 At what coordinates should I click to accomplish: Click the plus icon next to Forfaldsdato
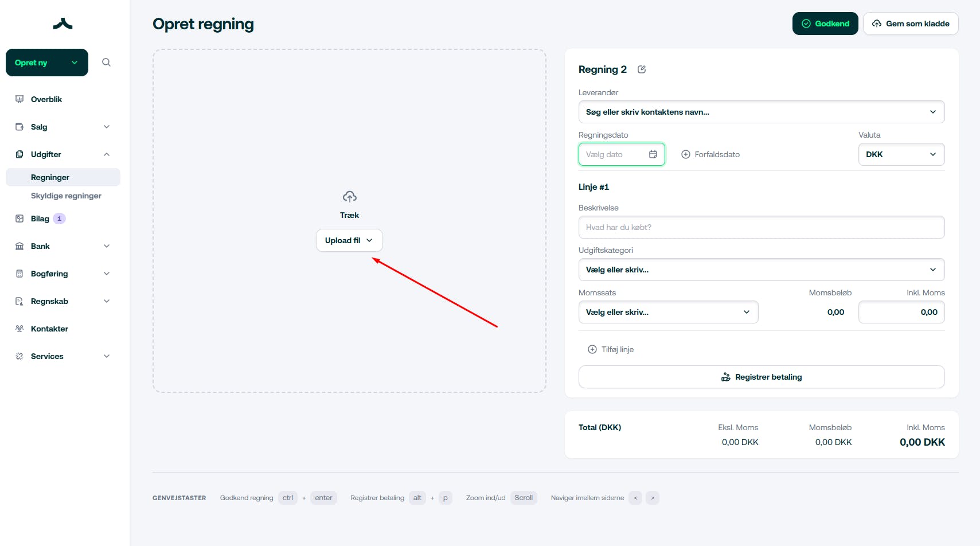(x=685, y=154)
